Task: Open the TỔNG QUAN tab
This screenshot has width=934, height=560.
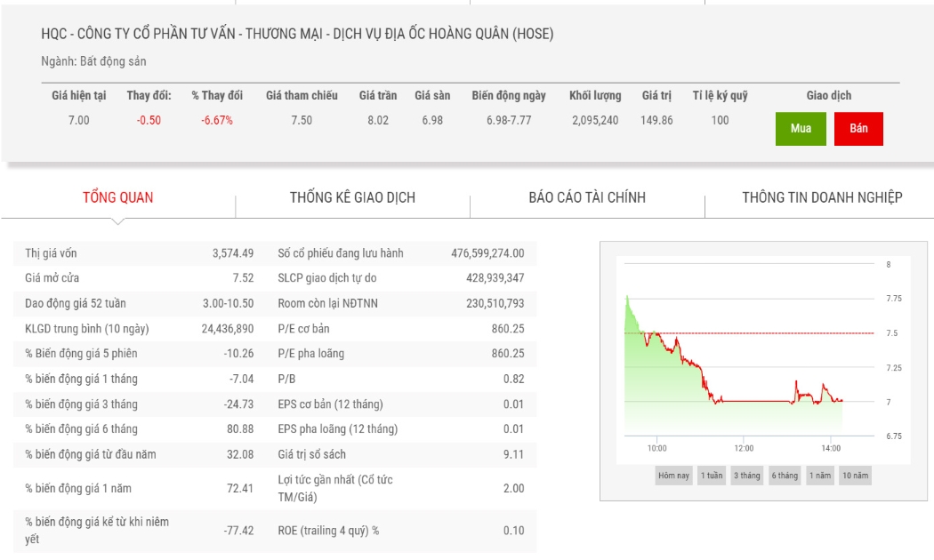Action: pyautogui.click(x=118, y=197)
